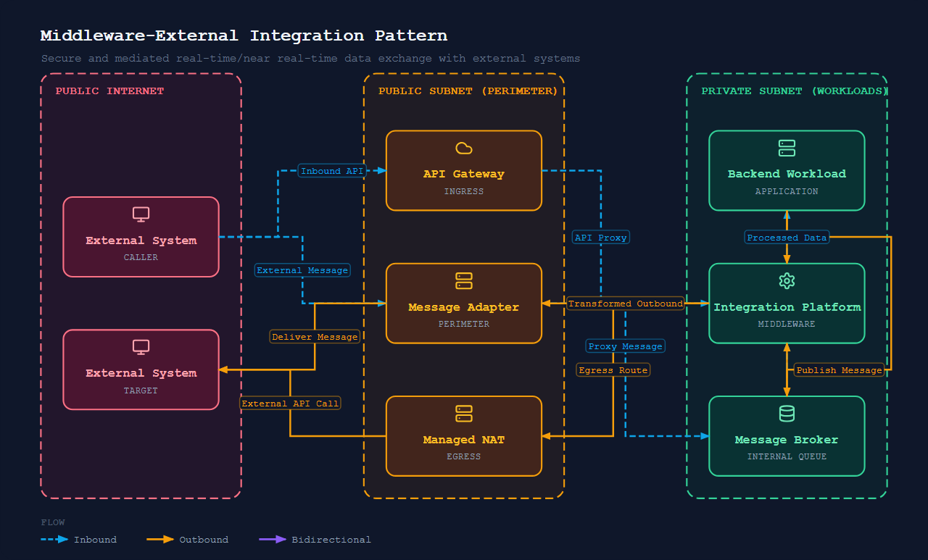Click the server icon in Backend Workload node

coord(787,149)
